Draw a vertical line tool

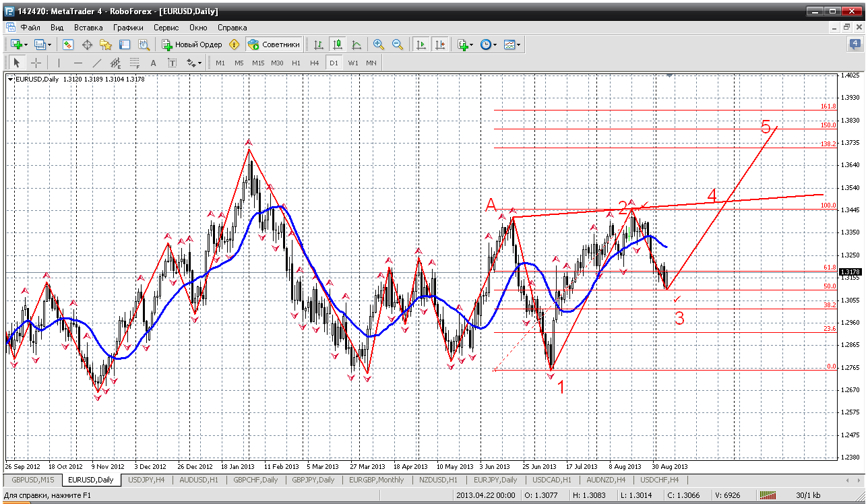tap(59, 63)
